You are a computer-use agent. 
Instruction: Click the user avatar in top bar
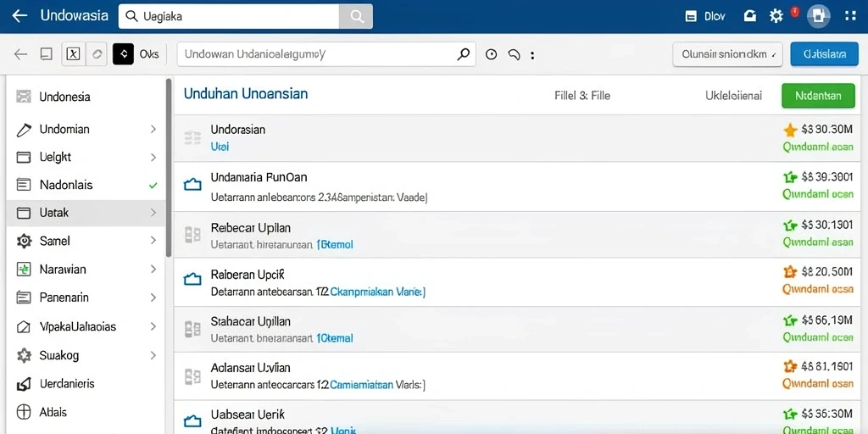(x=818, y=16)
